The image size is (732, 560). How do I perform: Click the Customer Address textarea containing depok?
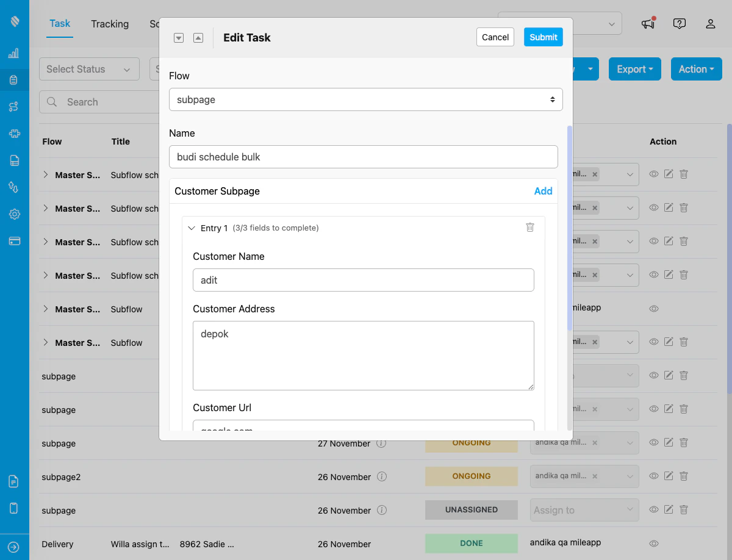click(x=364, y=356)
